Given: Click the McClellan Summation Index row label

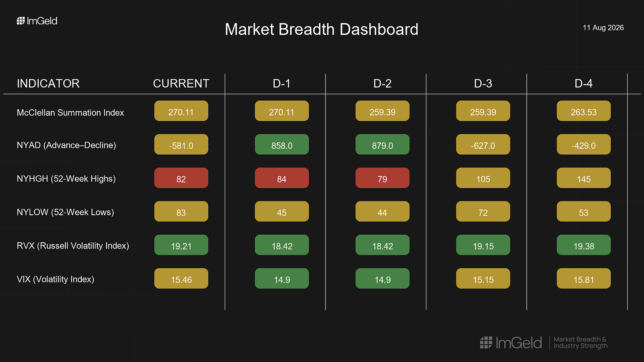Looking at the screenshot, I should 70,113.
